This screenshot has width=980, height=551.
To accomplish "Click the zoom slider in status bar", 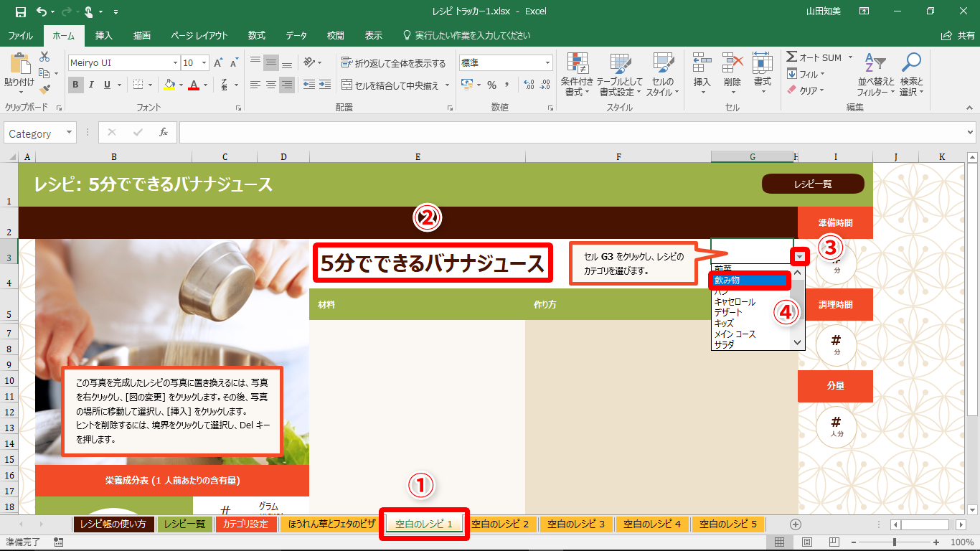I will click(x=895, y=542).
